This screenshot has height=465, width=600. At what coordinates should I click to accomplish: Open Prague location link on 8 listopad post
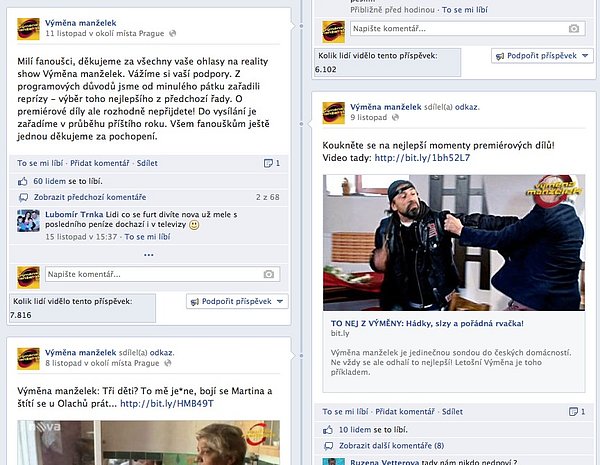147,363
